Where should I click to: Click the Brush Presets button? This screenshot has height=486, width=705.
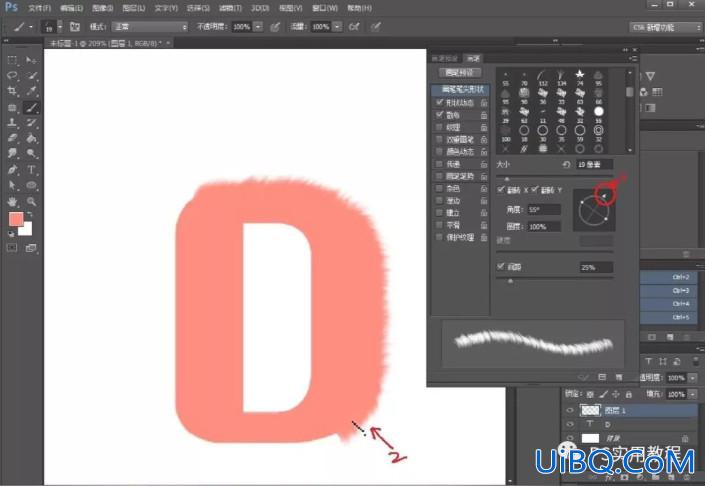460,72
